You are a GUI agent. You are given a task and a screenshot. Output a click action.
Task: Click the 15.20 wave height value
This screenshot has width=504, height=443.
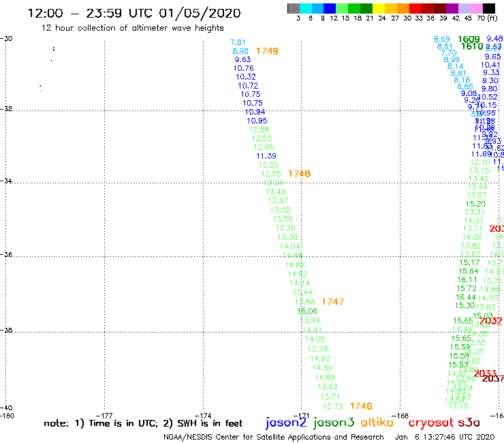(475, 204)
